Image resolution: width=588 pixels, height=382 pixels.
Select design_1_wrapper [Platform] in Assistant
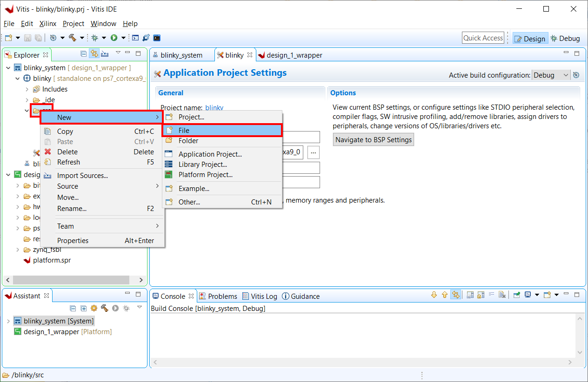click(63, 332)
